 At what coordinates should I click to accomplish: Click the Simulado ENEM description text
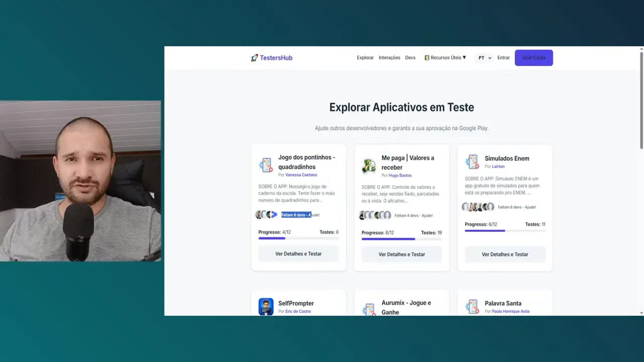(x=502, y=186)
